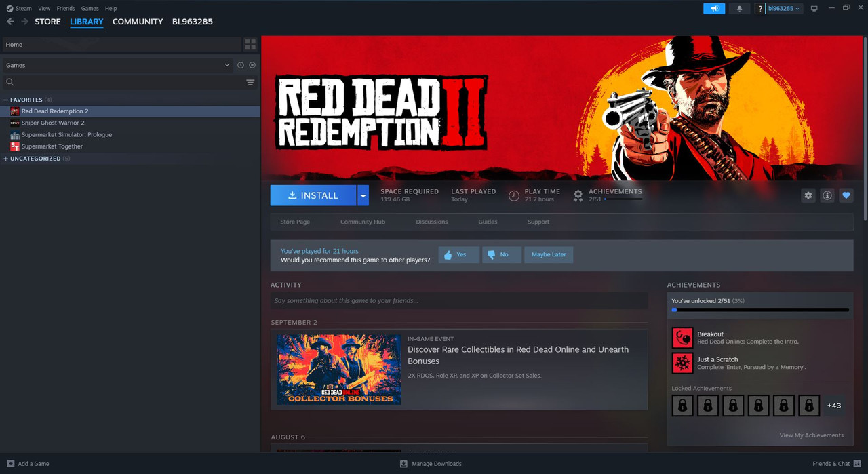This screenshot has width=868, height=474.
Task: Open the notifications bell
Action: pyautogui.click(x=739, y=8)
